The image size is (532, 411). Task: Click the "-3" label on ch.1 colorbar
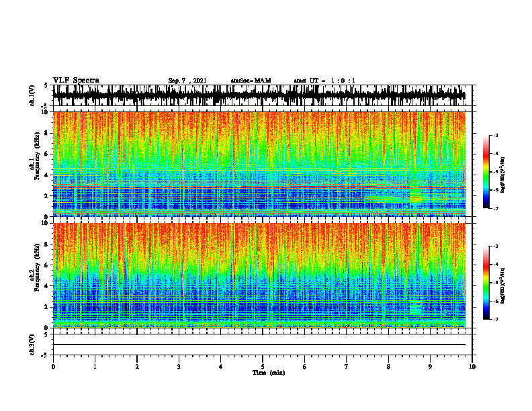496,135
